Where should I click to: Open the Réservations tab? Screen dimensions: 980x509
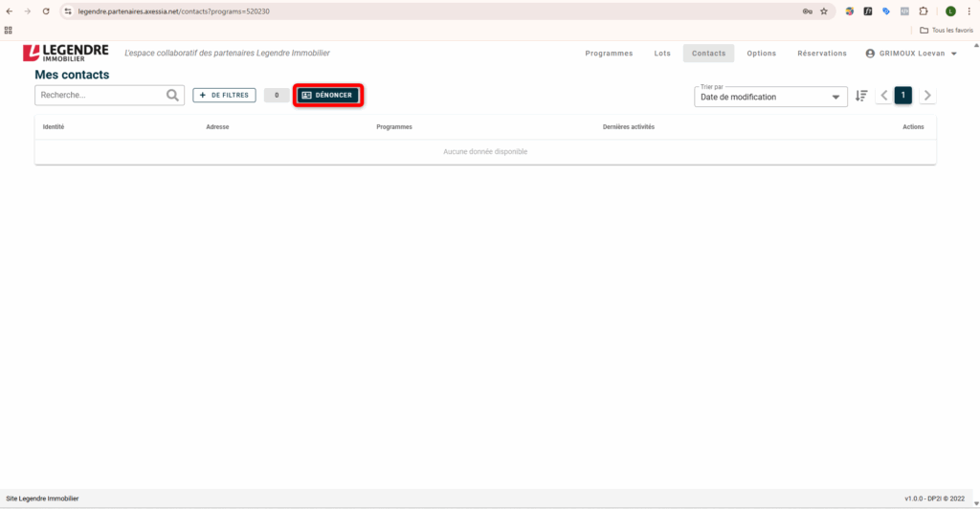(821, 54)
